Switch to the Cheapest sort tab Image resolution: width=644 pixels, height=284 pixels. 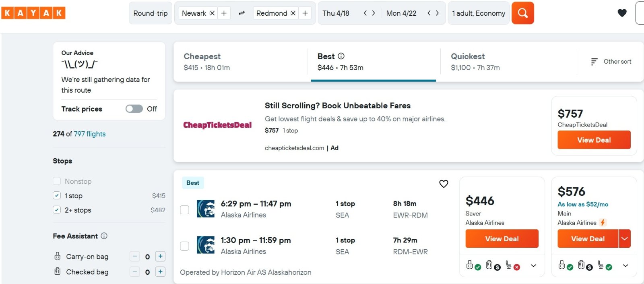coord(240,62)
